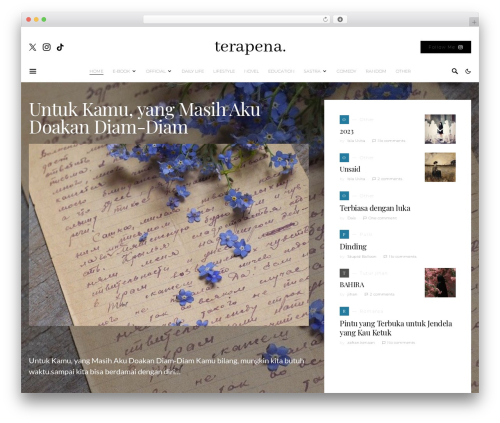Open the comments link under Dinding
The width and height of the screenshot is (500, 423).
point(400,257)
